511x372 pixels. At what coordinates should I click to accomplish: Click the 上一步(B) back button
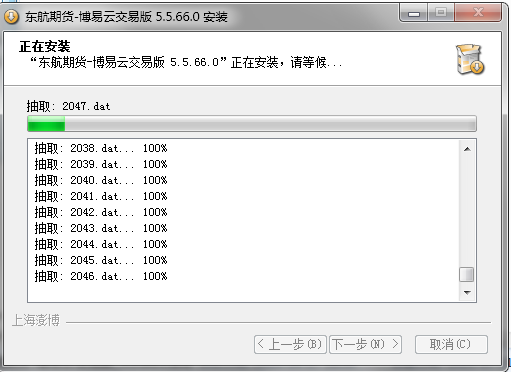click(x=290, y=344)
